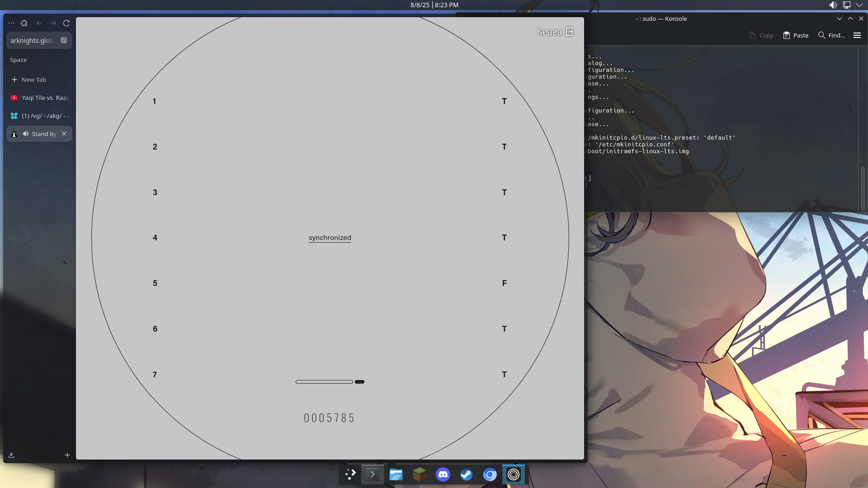
Task: Toggle the T value for row 1
Action: [x=505, y=101]
